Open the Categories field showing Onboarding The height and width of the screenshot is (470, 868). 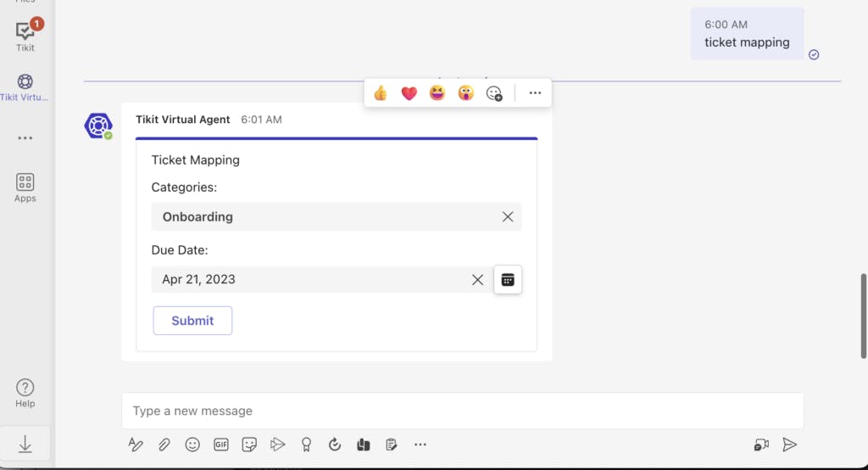337,216
